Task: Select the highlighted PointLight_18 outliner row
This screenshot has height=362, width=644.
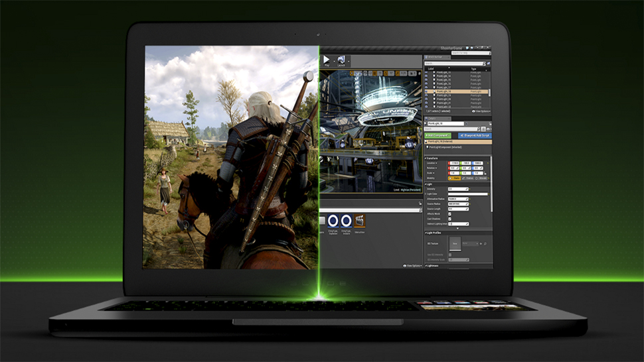Action: pyautogui.click(x=456, y=91)
